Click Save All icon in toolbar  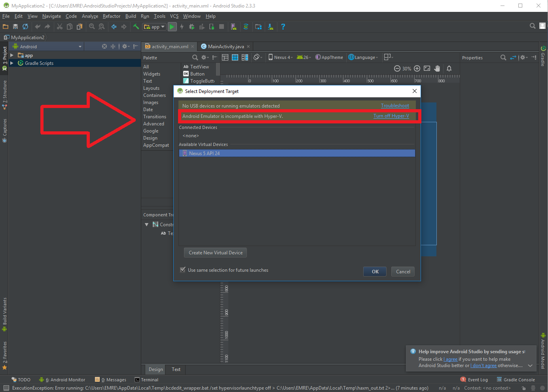click(15, 27)
